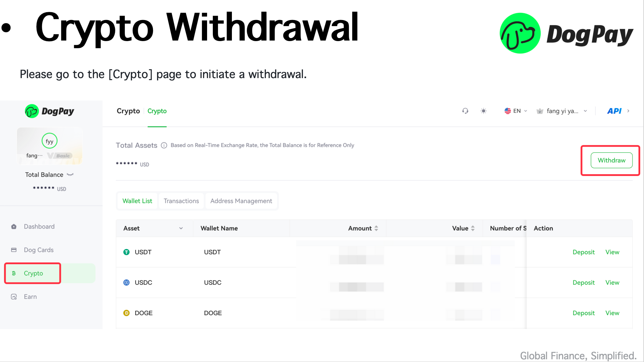Click the USDC wallet name cell
Image resolution: width=644 pixels, height=362 pixels.
213,283
